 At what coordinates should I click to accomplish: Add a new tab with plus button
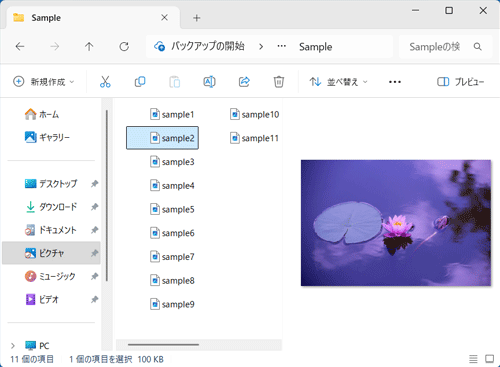[197, 18]
